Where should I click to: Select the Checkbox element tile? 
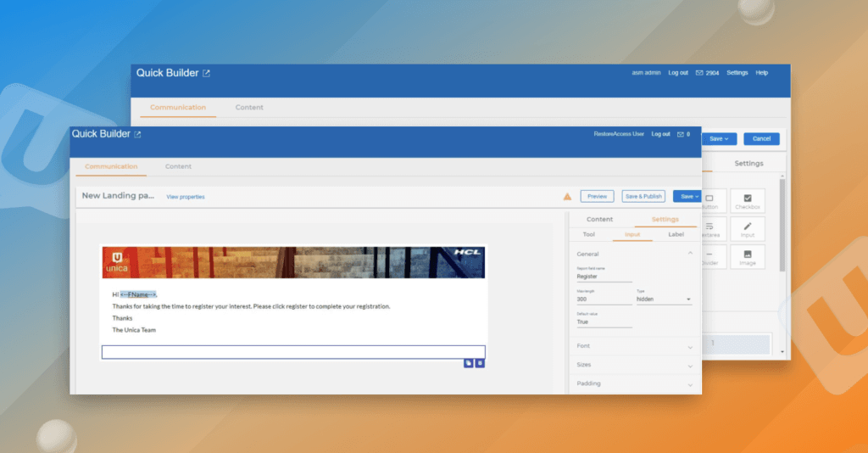[x=747, y=201]
